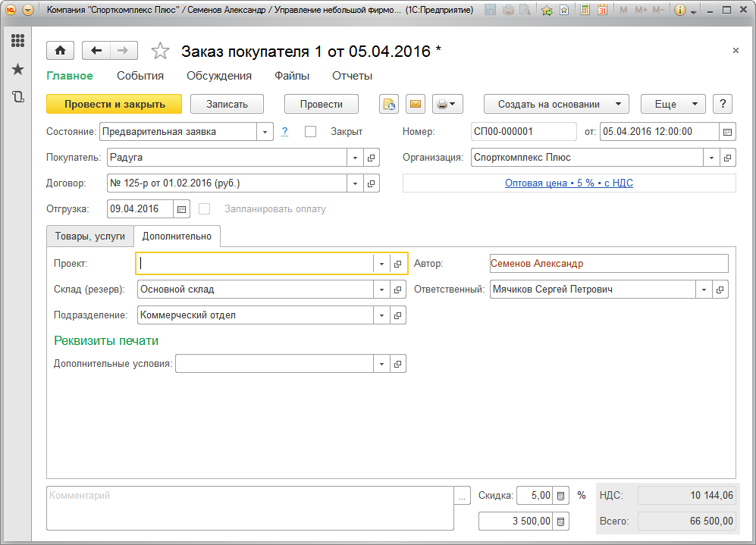Click the Записать button
Screen dimensions: 756x545
(x=227, y=104)
